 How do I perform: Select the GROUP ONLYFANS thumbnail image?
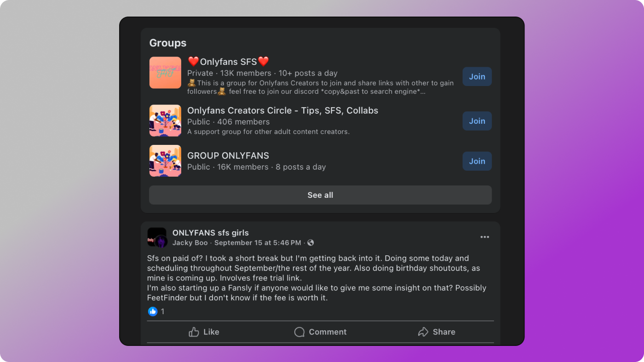tap(165, 161)
